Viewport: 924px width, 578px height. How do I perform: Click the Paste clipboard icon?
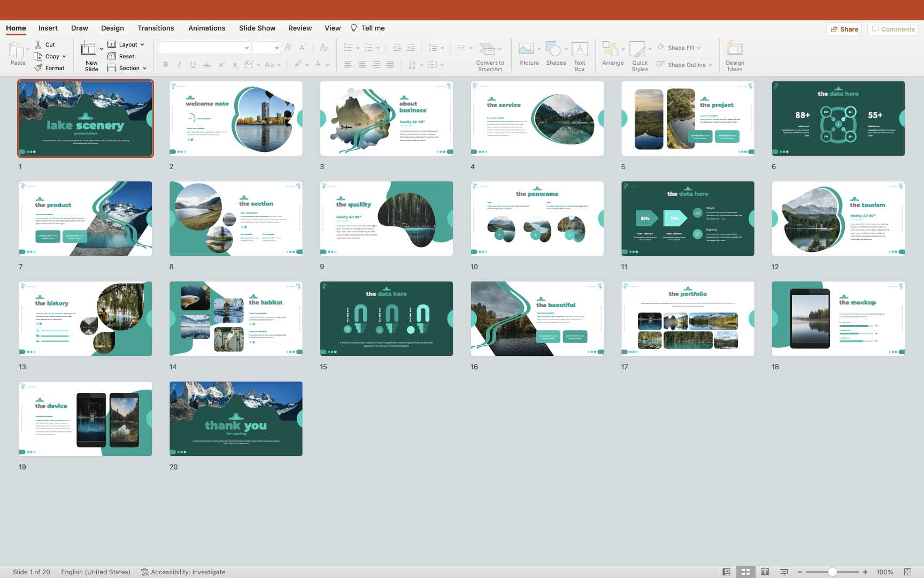[x=16, y=50]
